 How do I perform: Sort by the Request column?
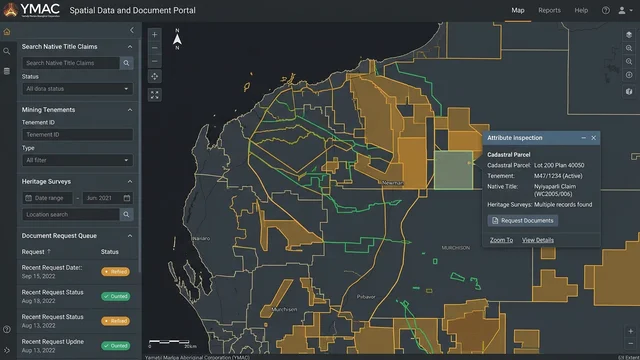36,252
